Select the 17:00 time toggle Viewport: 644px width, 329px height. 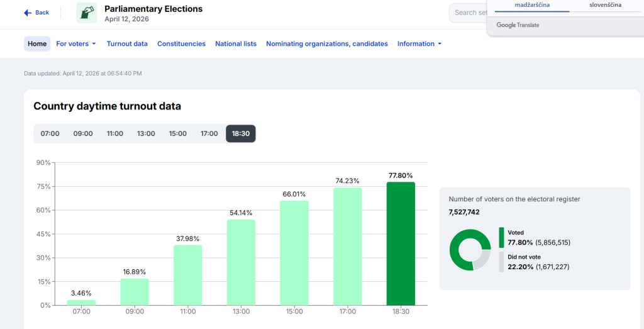pos(209,133)
